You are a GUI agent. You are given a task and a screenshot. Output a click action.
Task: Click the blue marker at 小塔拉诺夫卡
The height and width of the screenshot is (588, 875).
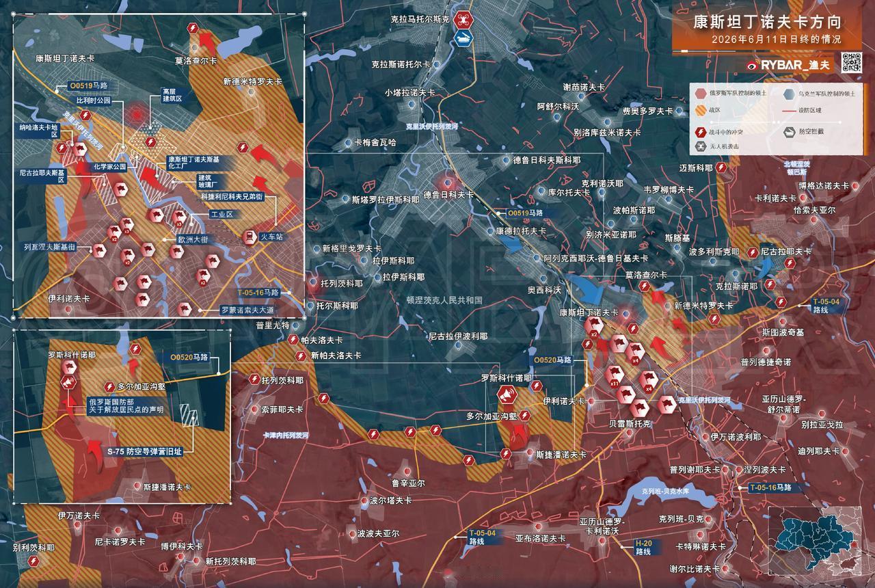point(411,105)
